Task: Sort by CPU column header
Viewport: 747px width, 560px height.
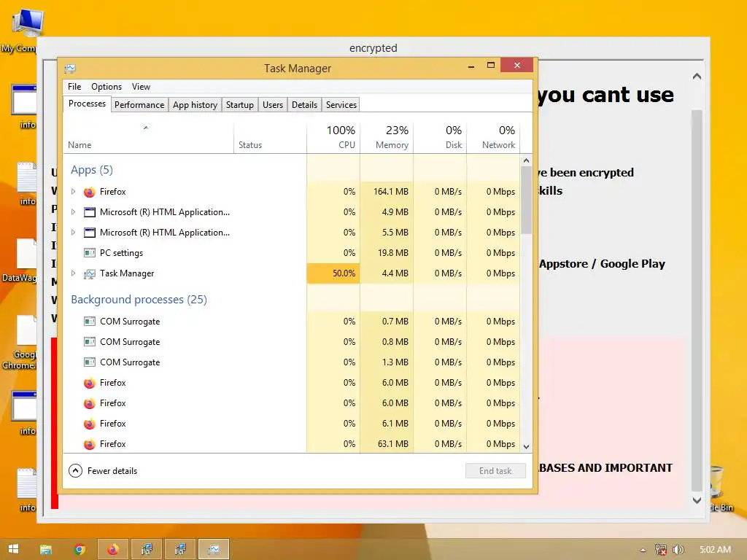Action: tap(333, 138)
